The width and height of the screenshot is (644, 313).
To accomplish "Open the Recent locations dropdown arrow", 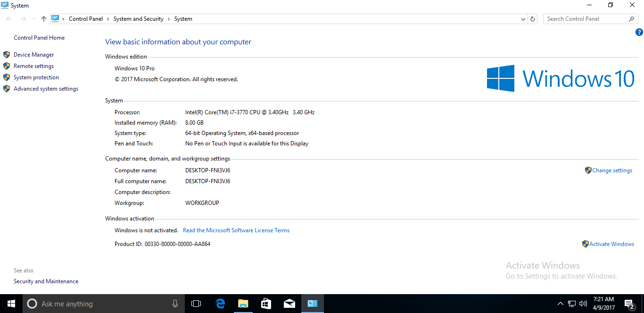I will point(33,19).
